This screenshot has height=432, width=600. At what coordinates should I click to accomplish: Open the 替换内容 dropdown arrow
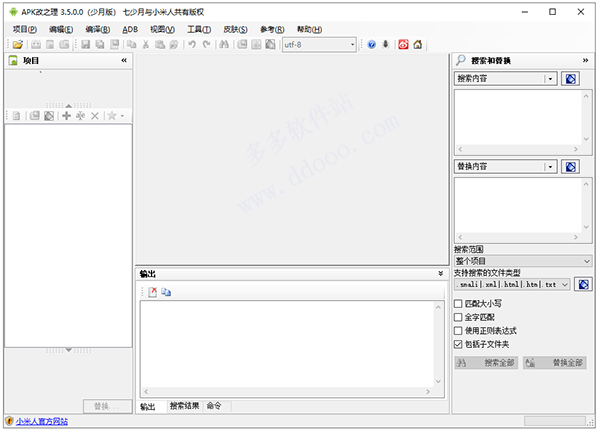[x=551, y=167]
